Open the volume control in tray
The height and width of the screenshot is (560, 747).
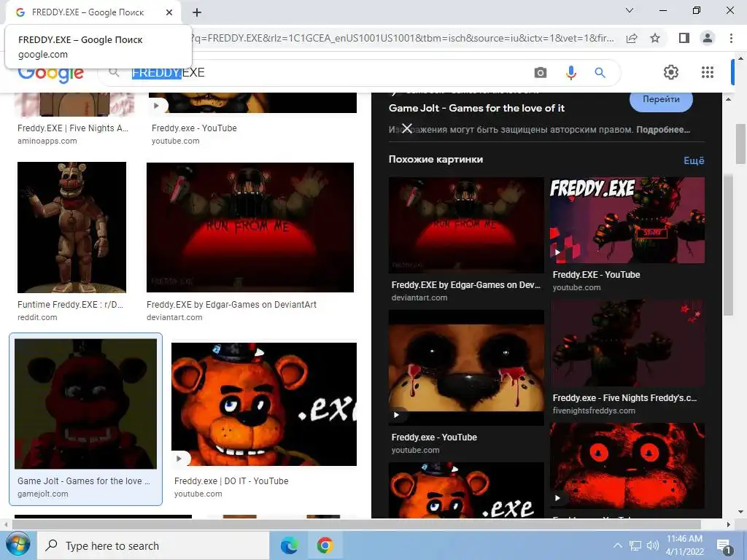tap(652, 545)
